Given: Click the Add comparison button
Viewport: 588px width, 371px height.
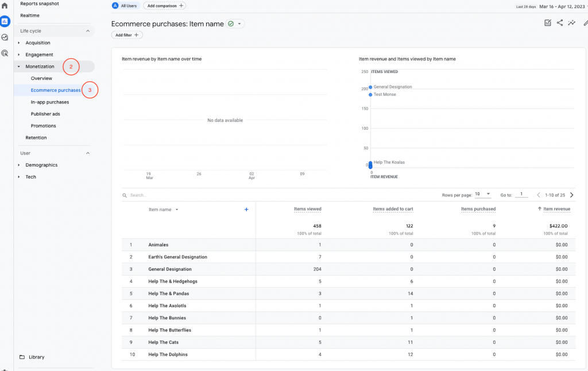Looking at the screenshot, I should 164,6.
